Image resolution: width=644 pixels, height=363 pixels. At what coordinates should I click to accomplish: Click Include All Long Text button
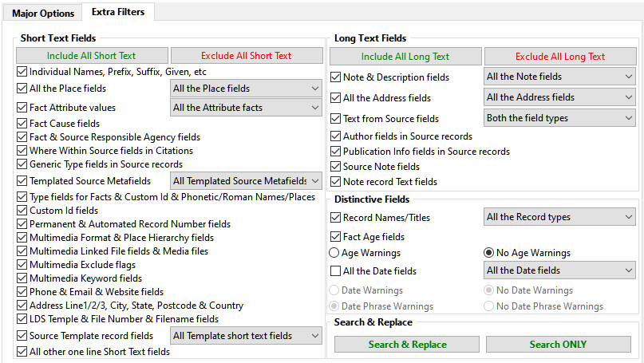pyautogui.click(x=405, y=57)
